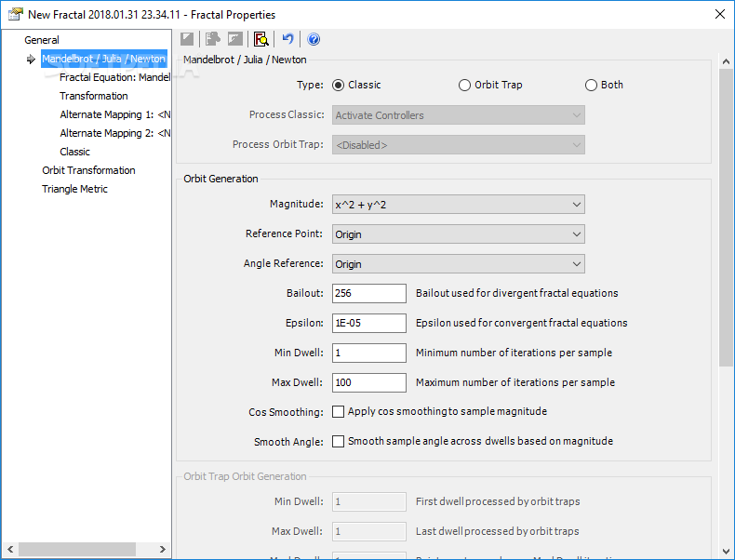
Task: Click the tree horizontal scrollbar thumb
Action: tap(77, 549)
